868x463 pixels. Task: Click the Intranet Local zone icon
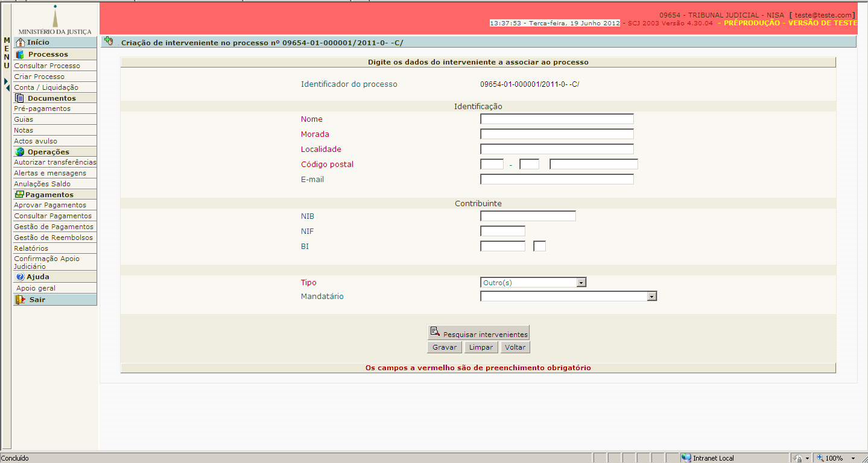pyautogui.click(x=686, y=458)
